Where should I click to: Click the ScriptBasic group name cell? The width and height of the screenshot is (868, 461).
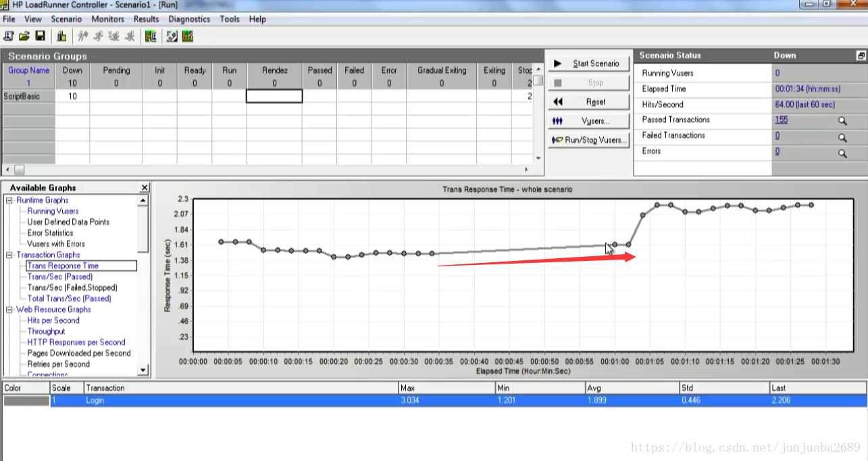click(28, 96)
